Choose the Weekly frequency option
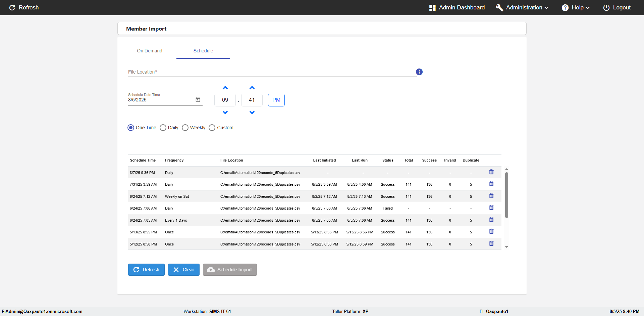644x316 pixels. coord(185,128)
